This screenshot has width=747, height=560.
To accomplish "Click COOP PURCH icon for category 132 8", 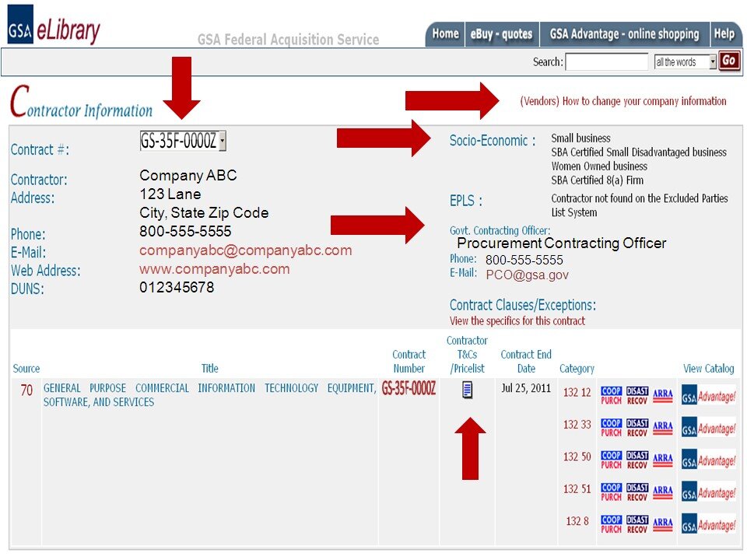I will coord(612,524).
